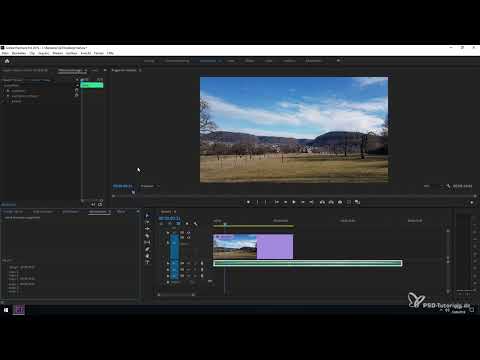Reset the Kanallautstärke effect
Image resolution: width=480 pixels, height=360 pixels.
click(x=76, y=95)
